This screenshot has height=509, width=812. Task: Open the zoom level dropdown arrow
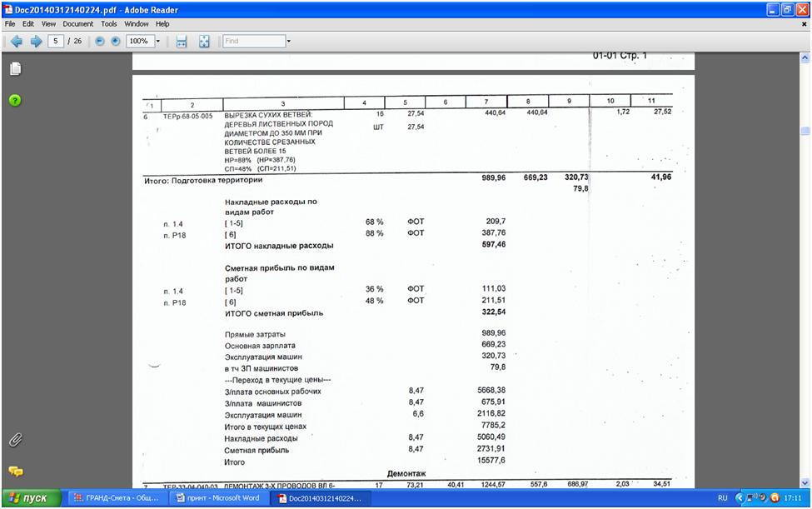[x=158, y=41]
